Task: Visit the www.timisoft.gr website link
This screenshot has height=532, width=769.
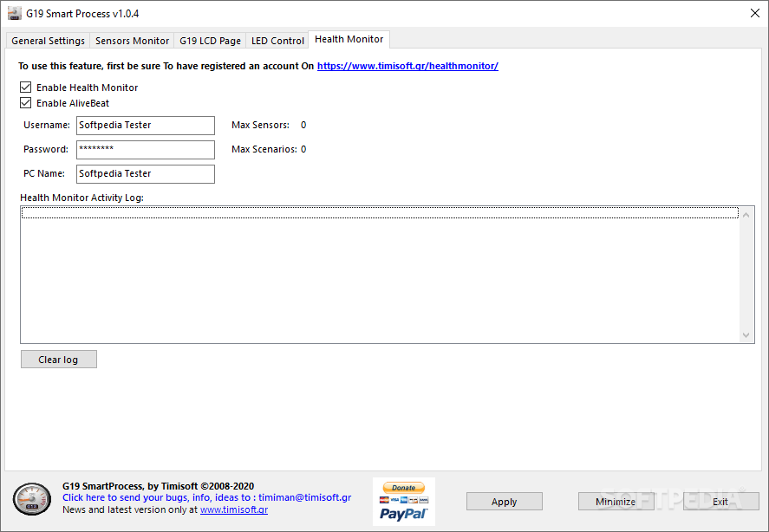Action: tap(234, 509)
